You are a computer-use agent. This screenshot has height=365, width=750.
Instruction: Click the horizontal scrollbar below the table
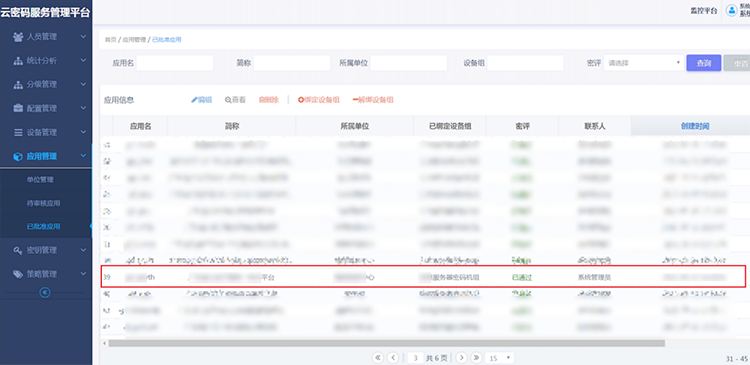pyautogui.click(x=386, y=343)
